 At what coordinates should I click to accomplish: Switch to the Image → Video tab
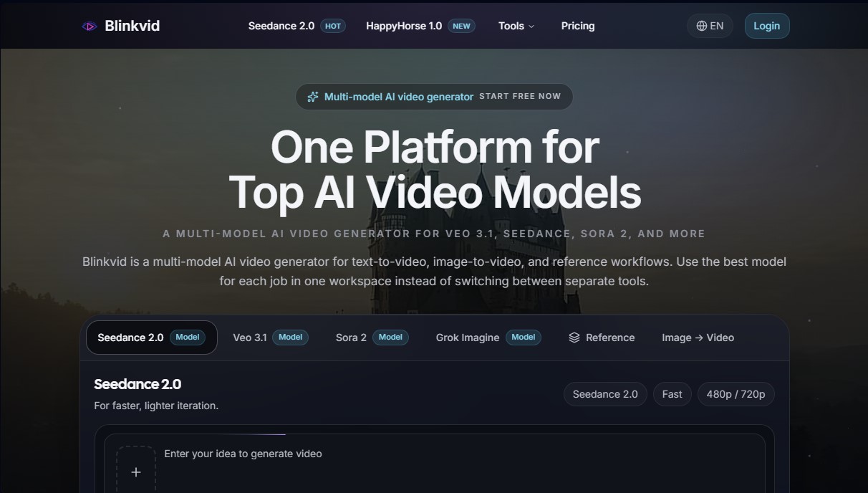(698, 338)
